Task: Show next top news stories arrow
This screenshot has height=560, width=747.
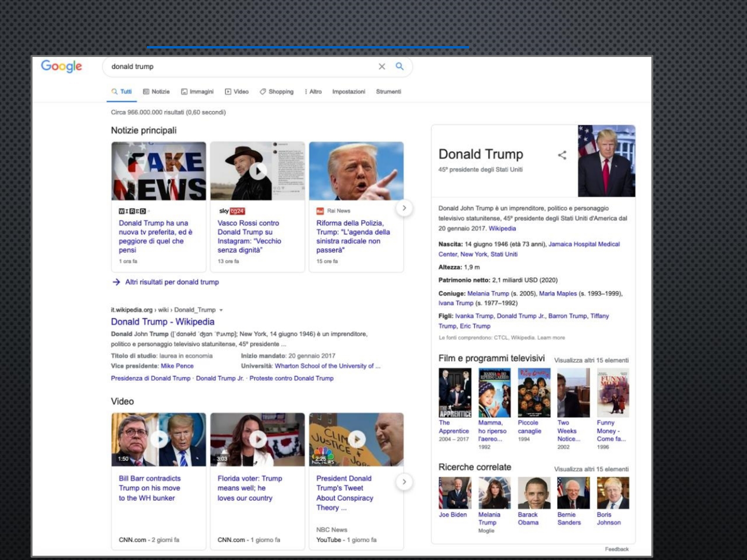Action: click(404, 208)
